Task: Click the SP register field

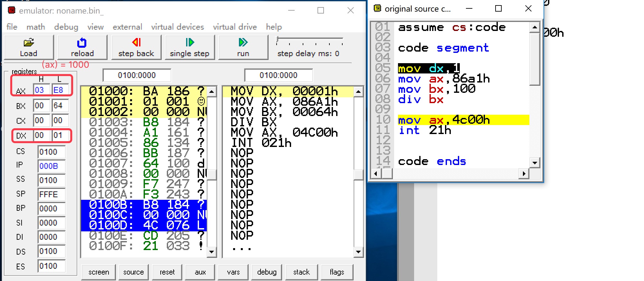Action: 52,194
